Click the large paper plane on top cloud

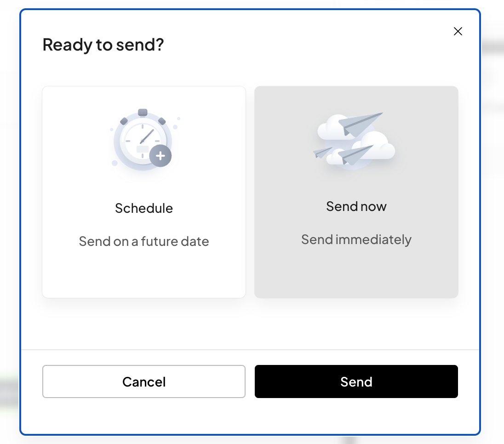pos(360,124)
